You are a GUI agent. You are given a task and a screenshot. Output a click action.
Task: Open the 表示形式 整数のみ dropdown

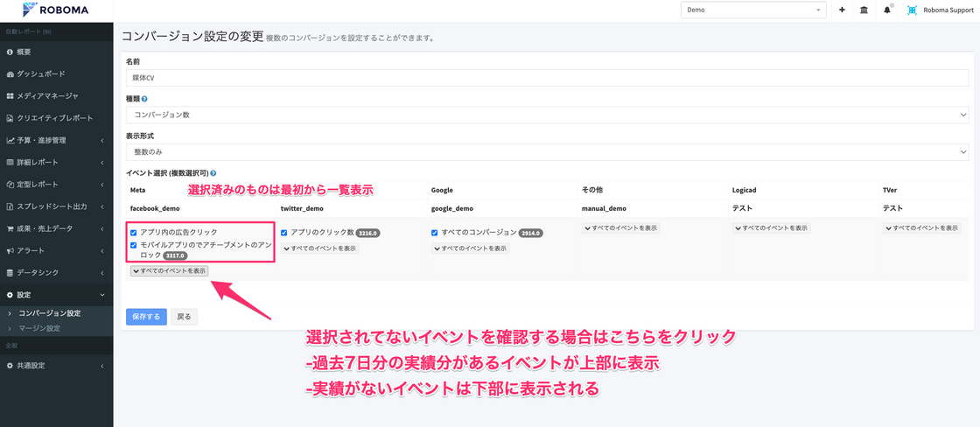pyautogui.click(x=548, y=152)
